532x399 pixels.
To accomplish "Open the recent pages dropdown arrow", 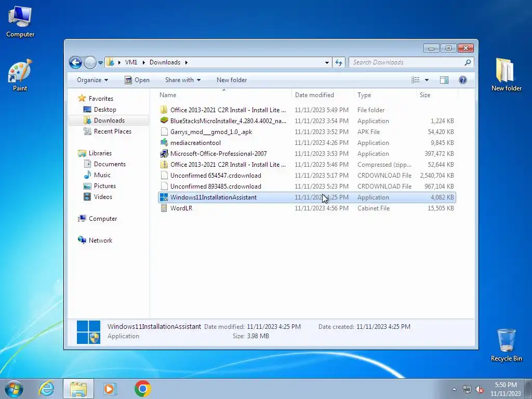I will tap(100, 63).
